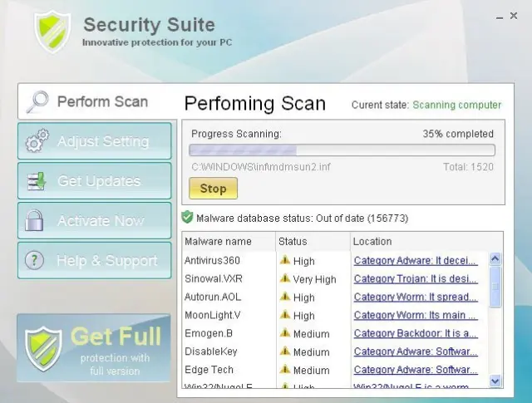532x403 pixels.
Task: Click the shield in Get Full banner
Action: point(43,349)
